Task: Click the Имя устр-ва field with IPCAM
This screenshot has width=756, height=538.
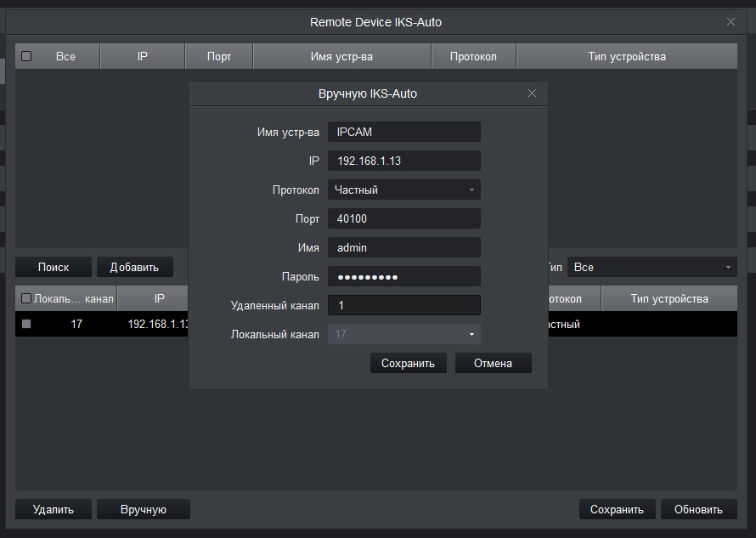Action: pos(403,132)
